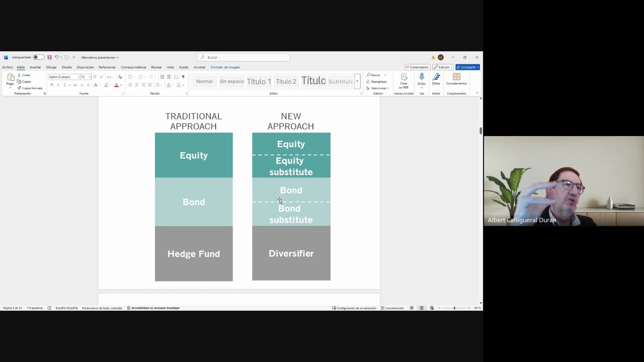
Task: Center align the paragraph
Action: point(137,85)
